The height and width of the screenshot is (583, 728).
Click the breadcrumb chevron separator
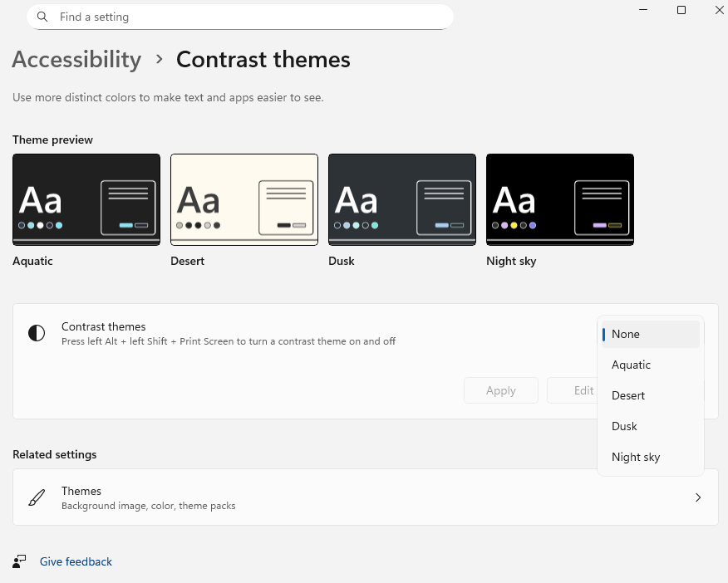[x=159, y=60]
